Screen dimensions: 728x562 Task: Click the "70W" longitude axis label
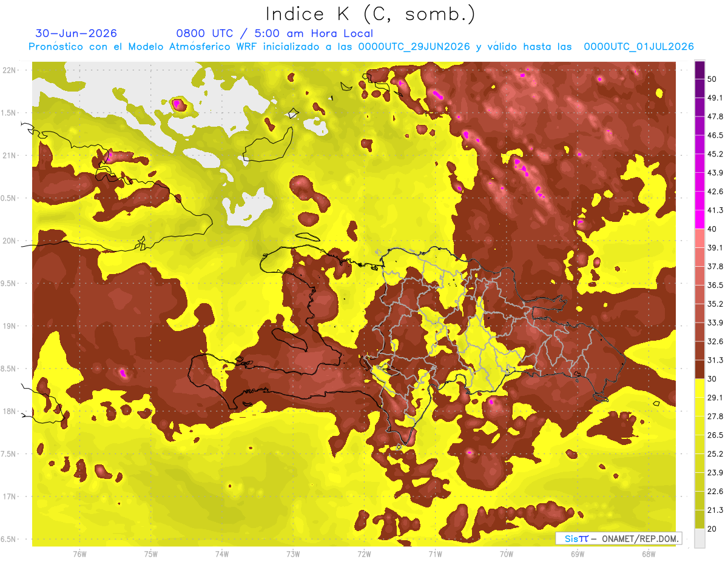point(507,554)
